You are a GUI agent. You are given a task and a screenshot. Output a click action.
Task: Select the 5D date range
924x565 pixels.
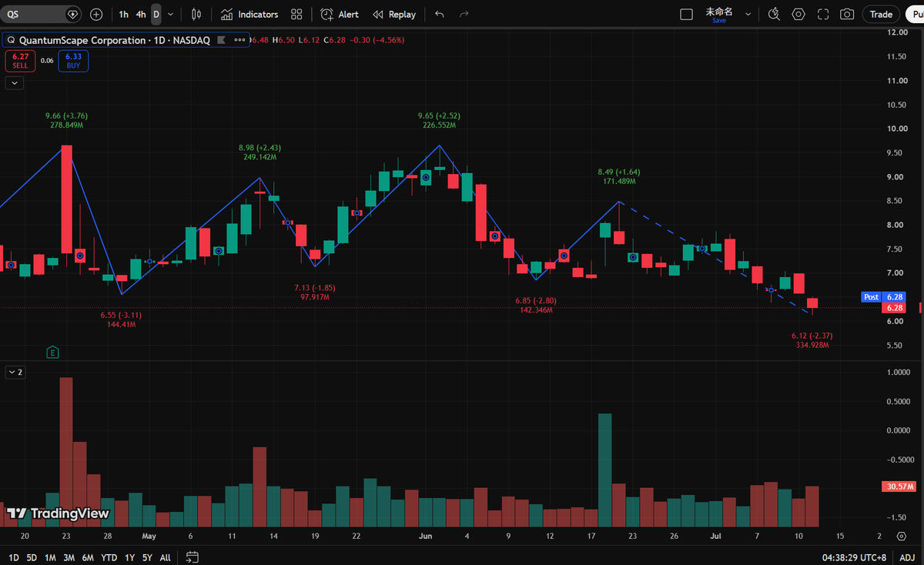point(32,557)
